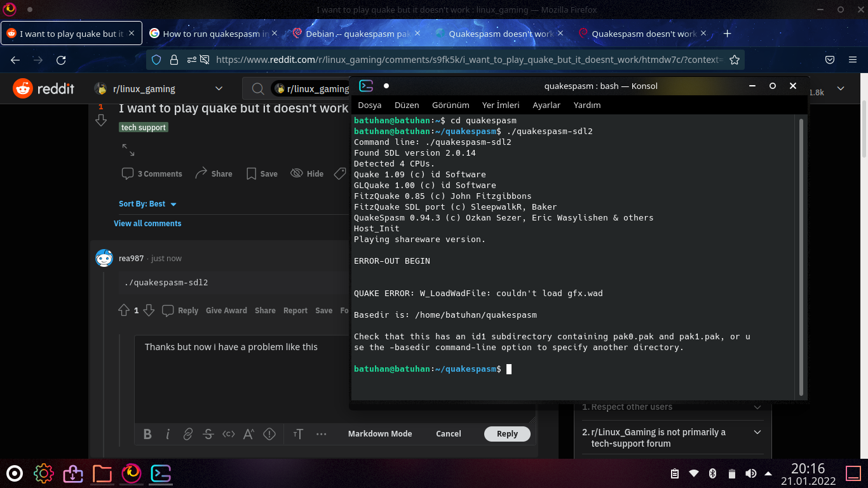Show hidden system tray icons arrow
This screenshot has height=488, width=868.
pos(768,473)
